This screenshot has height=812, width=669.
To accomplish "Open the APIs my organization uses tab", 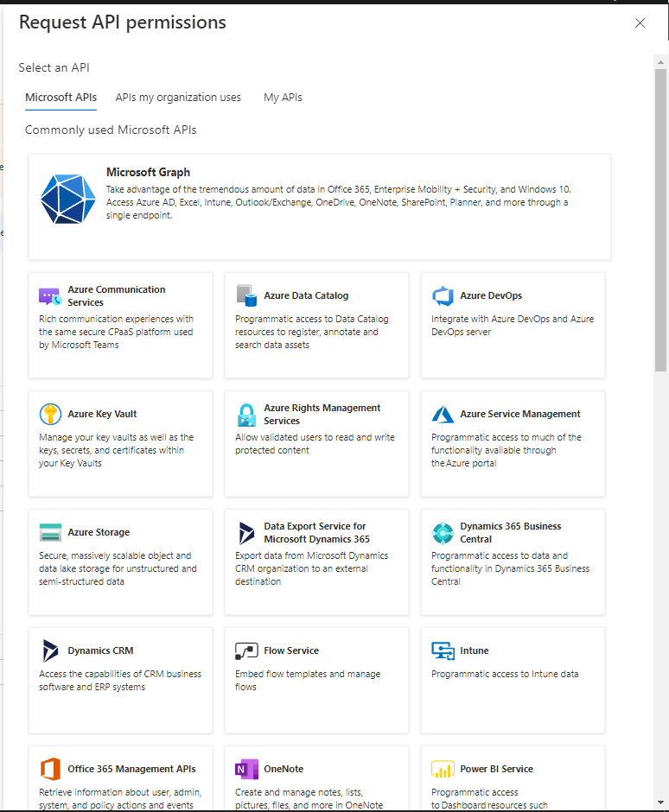I will pyautogui.click(x=178, y=98).
